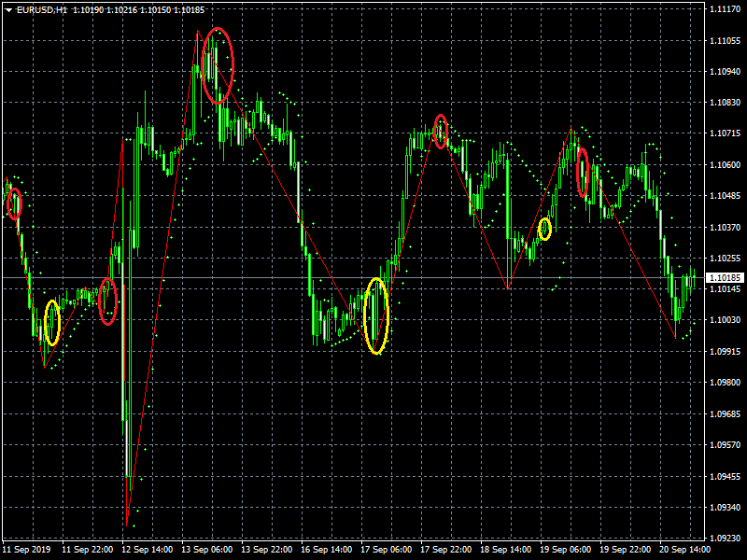Click the 17 Sep 06:00 time label
747x560 pixels.
pyautogui.click(x=387, y=550)
